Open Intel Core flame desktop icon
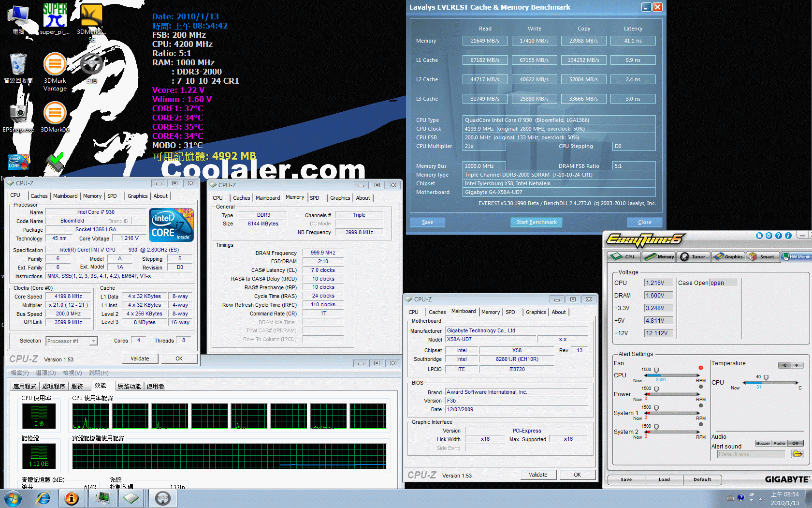 [18, 162]
